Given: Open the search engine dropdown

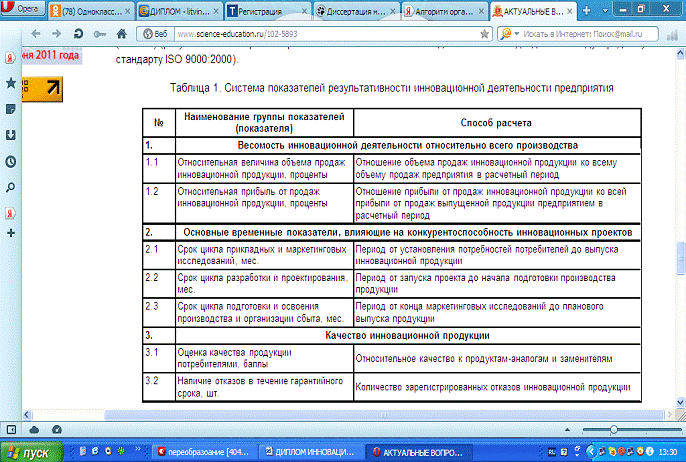Looking at the screenshot, I should click(x=517, y=34).
